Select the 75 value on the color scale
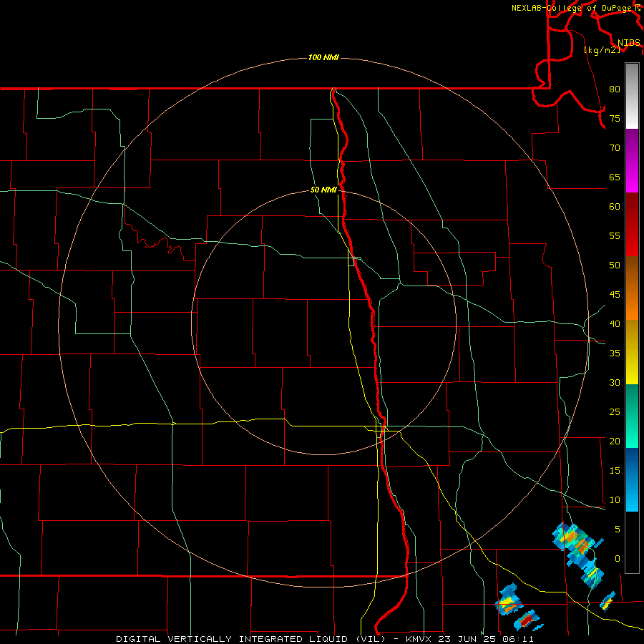The height and width of the screenshot is (644, 644). [615, 119]
